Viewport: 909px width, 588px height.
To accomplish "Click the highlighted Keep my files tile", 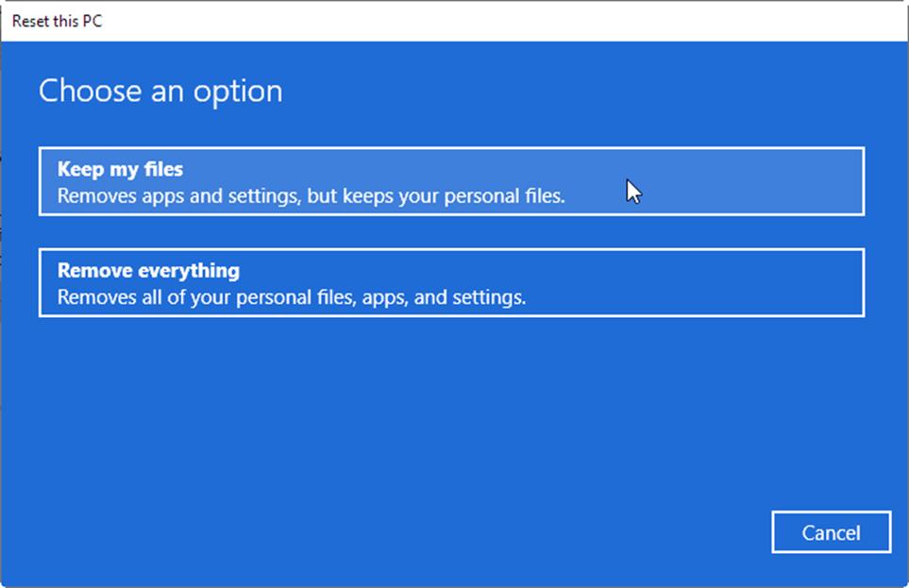I will click(x=451, y=181).
